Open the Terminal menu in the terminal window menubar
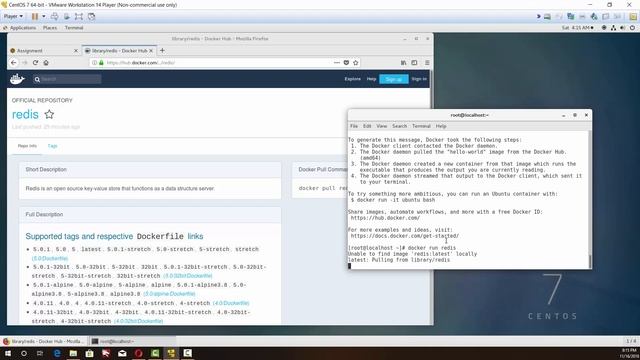Image resolution: width=640 pixels, height=360 pixels. [421, 126]
